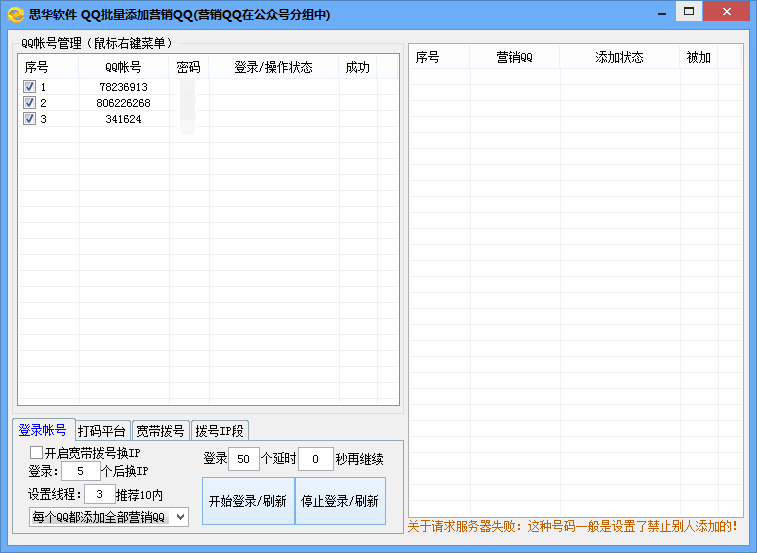The height and width of the screenshot is (553, 757).
Task: Click the QQ帐号 column header
Action: point(124,67)
